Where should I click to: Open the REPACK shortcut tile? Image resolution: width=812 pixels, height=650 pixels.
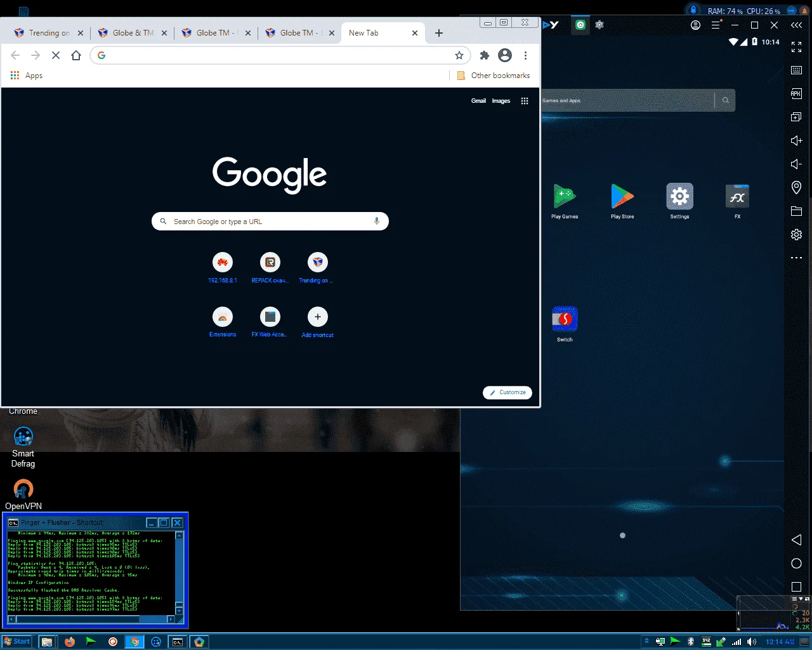[270, 267]
